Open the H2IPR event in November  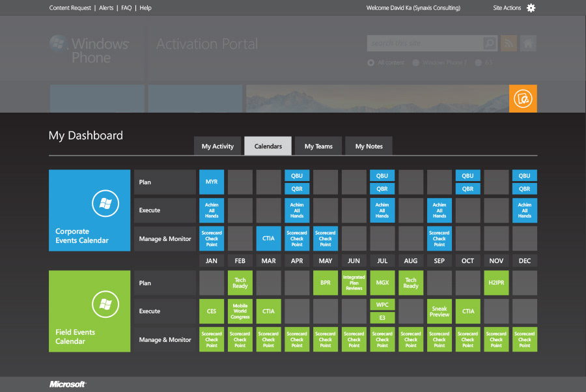(x=496, y=283)
